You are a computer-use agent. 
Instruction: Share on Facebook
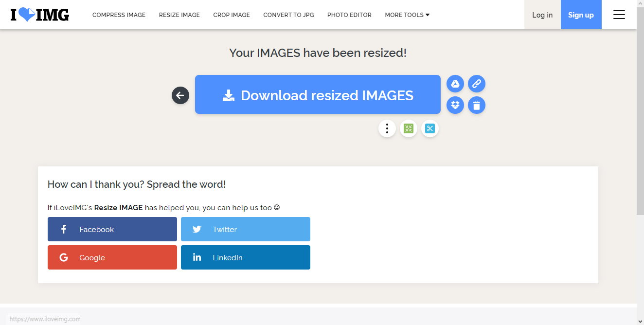[x=112, y=229]
